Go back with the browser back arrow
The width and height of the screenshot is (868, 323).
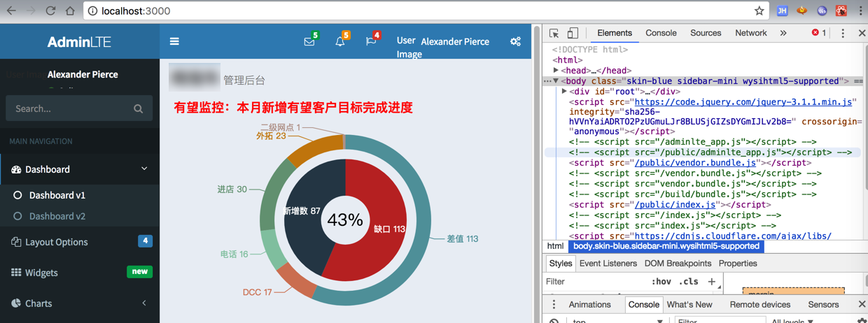pos(12,10)
